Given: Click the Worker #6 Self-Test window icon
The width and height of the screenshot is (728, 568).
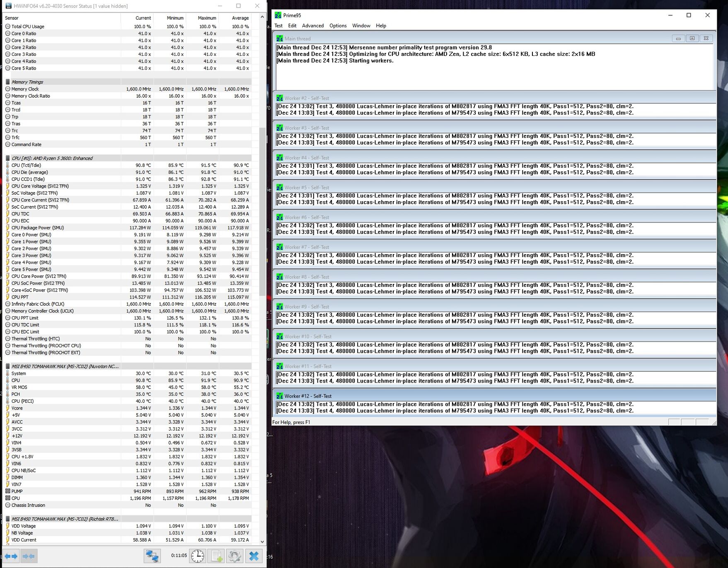Looking at the screenshot, I should point(280,217).
